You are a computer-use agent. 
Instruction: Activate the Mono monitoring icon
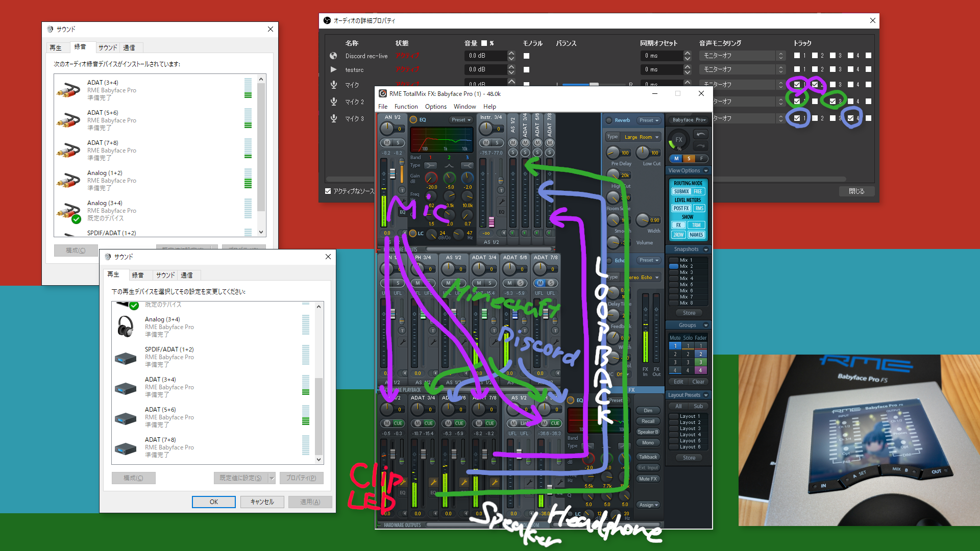(648, 442)
